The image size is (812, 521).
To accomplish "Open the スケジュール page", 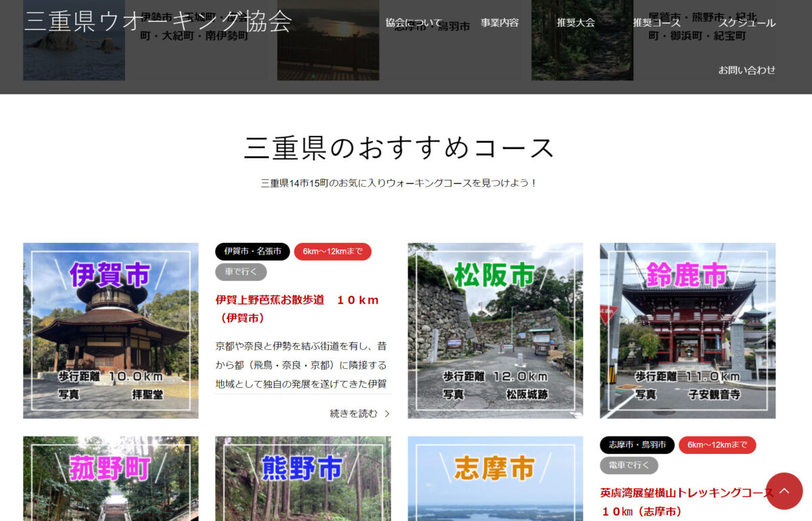I will point(746,22).
